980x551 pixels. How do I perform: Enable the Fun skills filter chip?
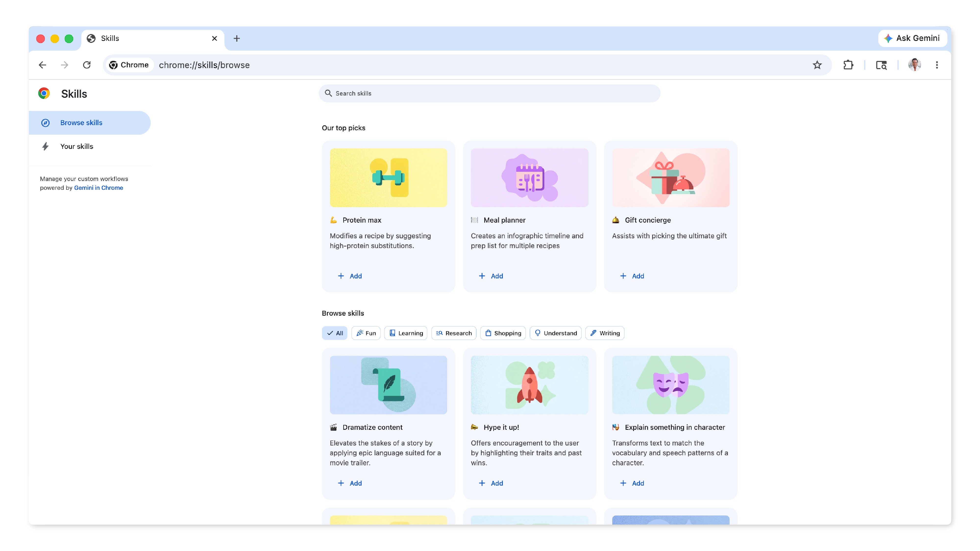pos(366,333)
